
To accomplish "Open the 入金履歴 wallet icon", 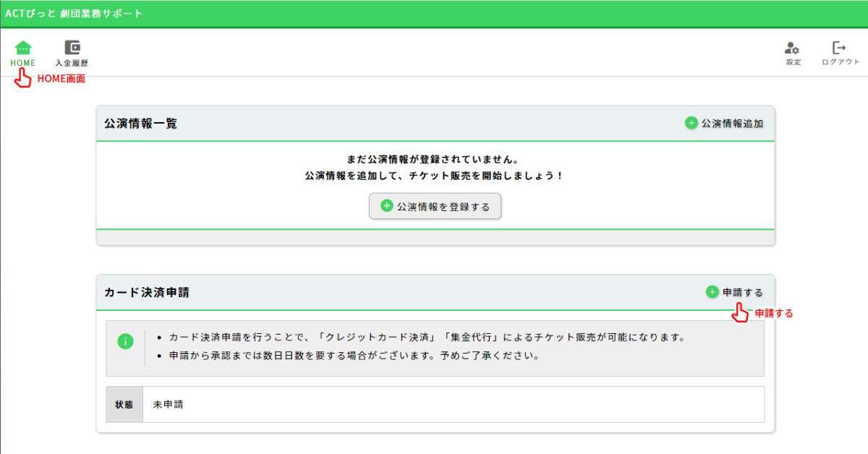I will pos(72,48).
